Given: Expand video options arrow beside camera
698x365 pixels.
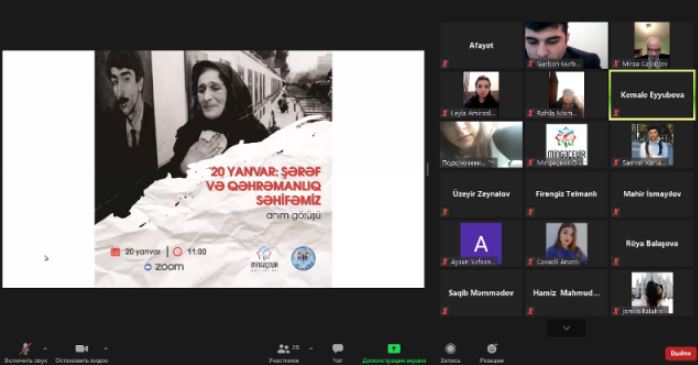Looking at the screenshot, I should tap(106, 349).
